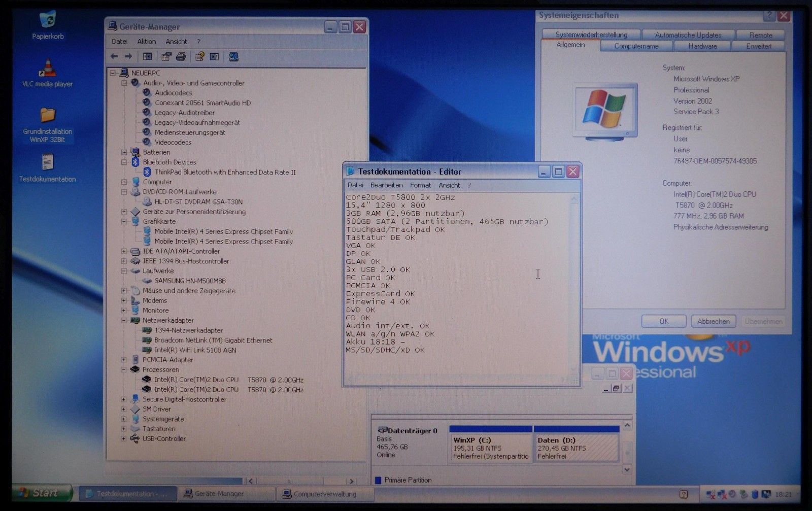Image resolution: width=812 pixels, height=511 pixels.
Task: Open the Papierkorb desktop icon
Action: [x=48, y=25]
